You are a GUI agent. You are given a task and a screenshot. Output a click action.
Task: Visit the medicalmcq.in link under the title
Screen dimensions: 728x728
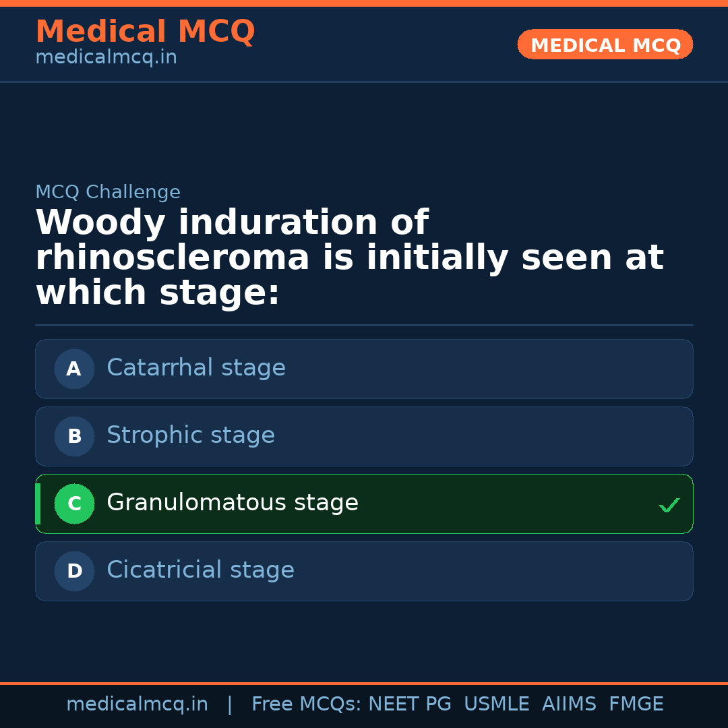(x=106, y=57)
